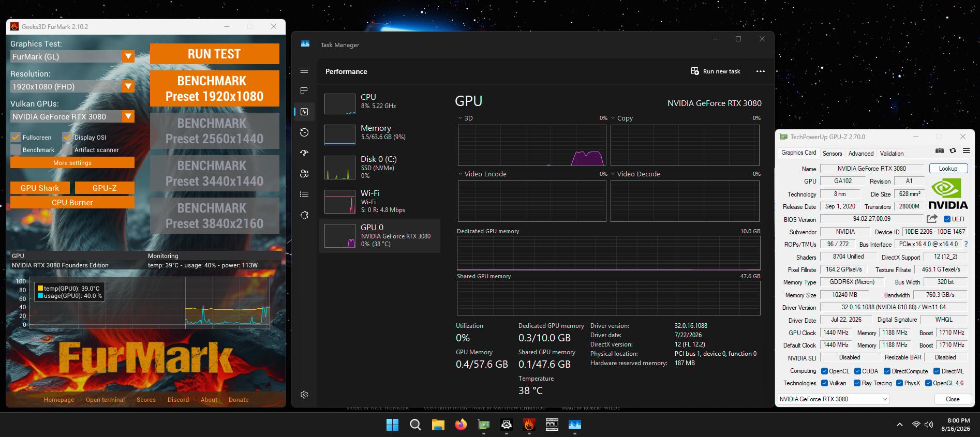Launch Firefox from taskbar
Screen dimensions: 980x437
point(461,425)
